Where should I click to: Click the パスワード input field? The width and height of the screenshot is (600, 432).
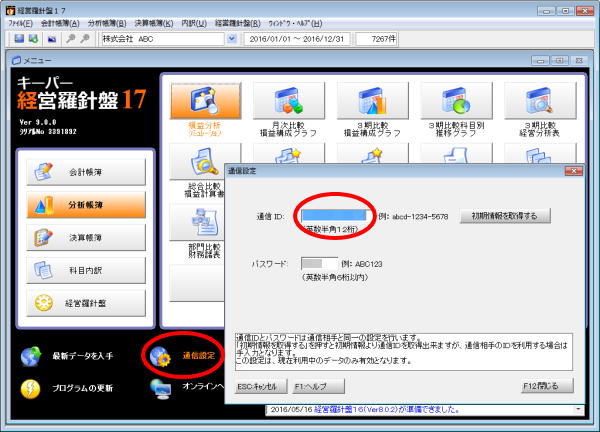point(320,264)
